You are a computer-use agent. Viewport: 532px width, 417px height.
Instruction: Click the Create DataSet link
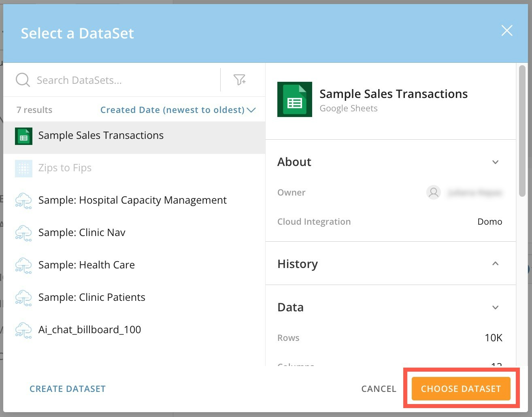coord(68,389)
